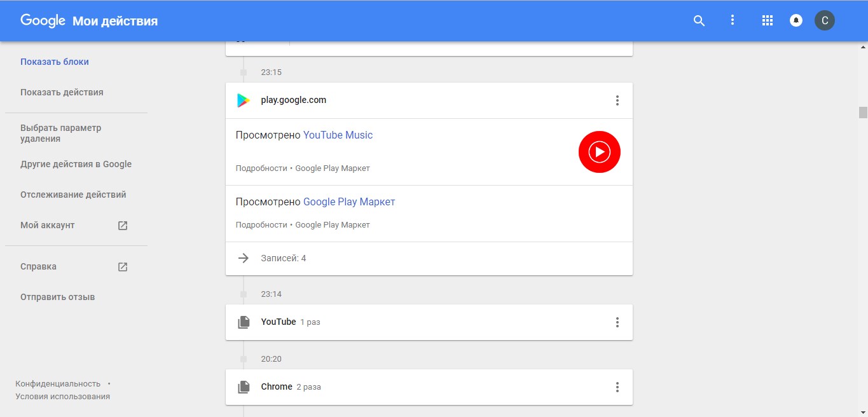This screenshot has width=868, height=417.
Task: Click the red YouTube Music thumbnail
Action: pyautogui.click(x=599, y=152)
